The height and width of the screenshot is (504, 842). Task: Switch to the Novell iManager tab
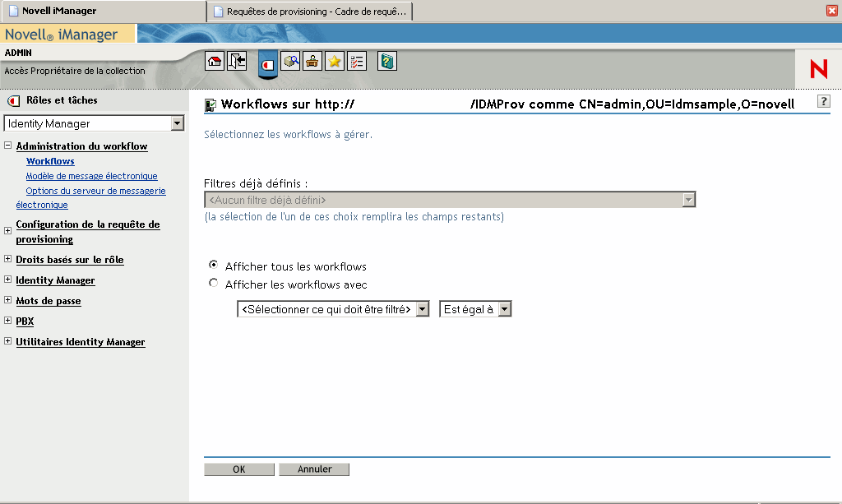point(103,11)
